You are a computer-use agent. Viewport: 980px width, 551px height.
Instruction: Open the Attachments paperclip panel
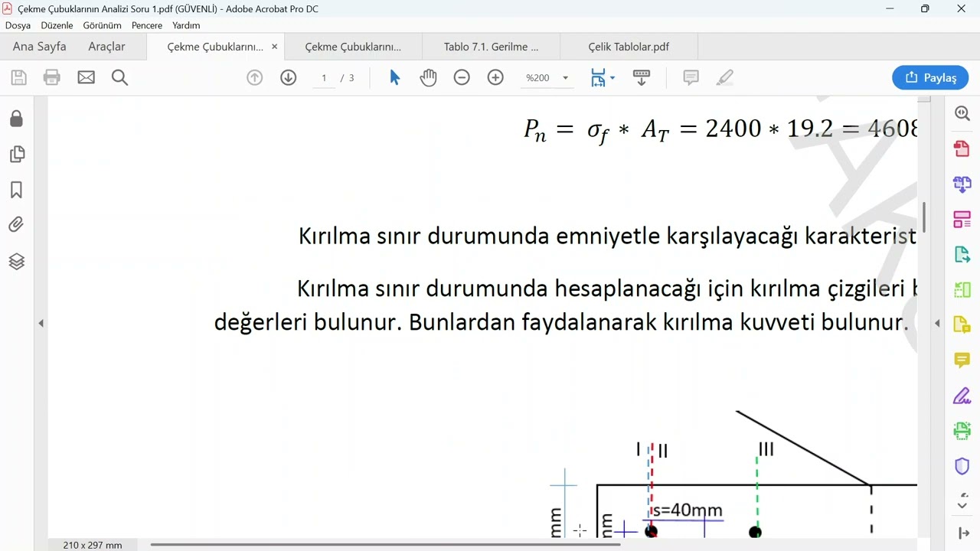coord(16,225)
